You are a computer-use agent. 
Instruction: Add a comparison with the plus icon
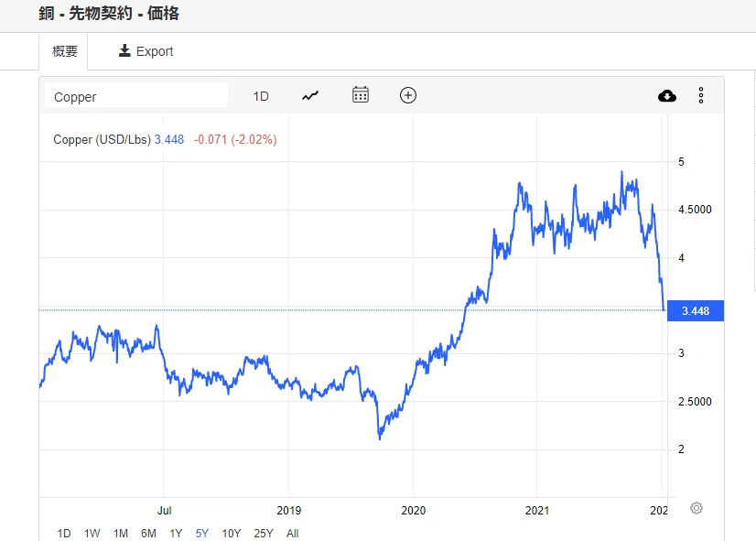click(x=408, y=95)
